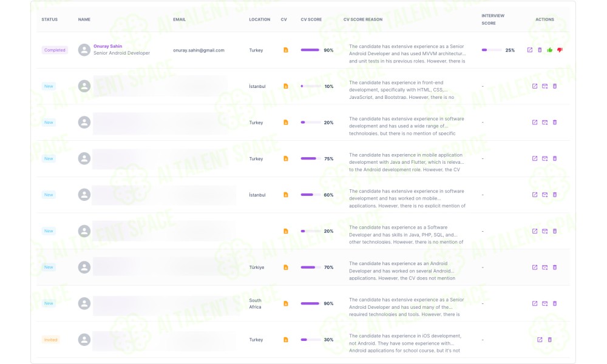This screenshot has height=364, width=607.
Task: Sort by the CV SCORE column header
Action: [x=311, y=19]
